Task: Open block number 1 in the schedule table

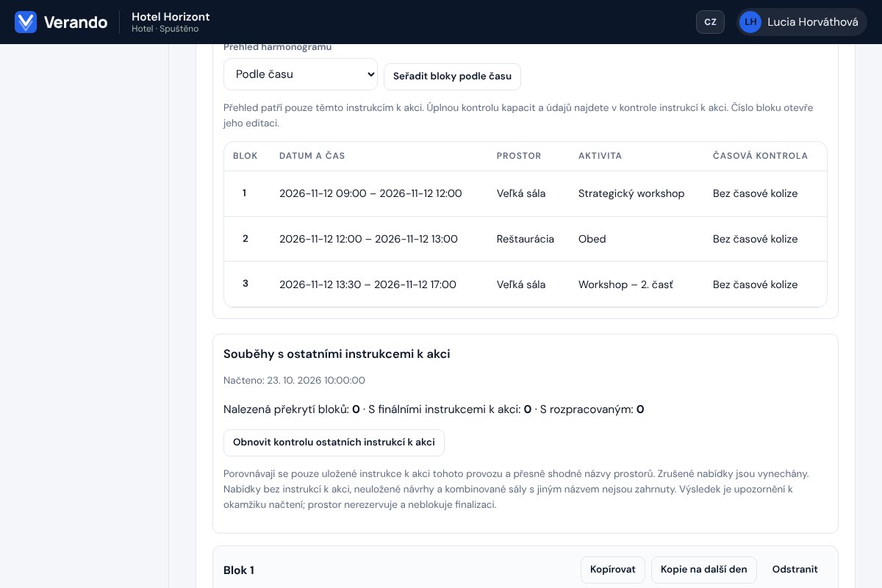Action: click(244, 193)
